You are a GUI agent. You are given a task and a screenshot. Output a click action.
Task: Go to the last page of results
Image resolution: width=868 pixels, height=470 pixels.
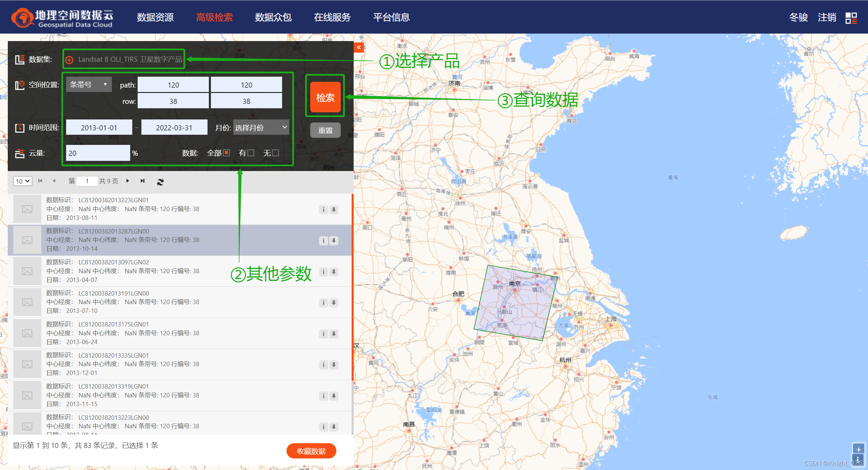142,181
